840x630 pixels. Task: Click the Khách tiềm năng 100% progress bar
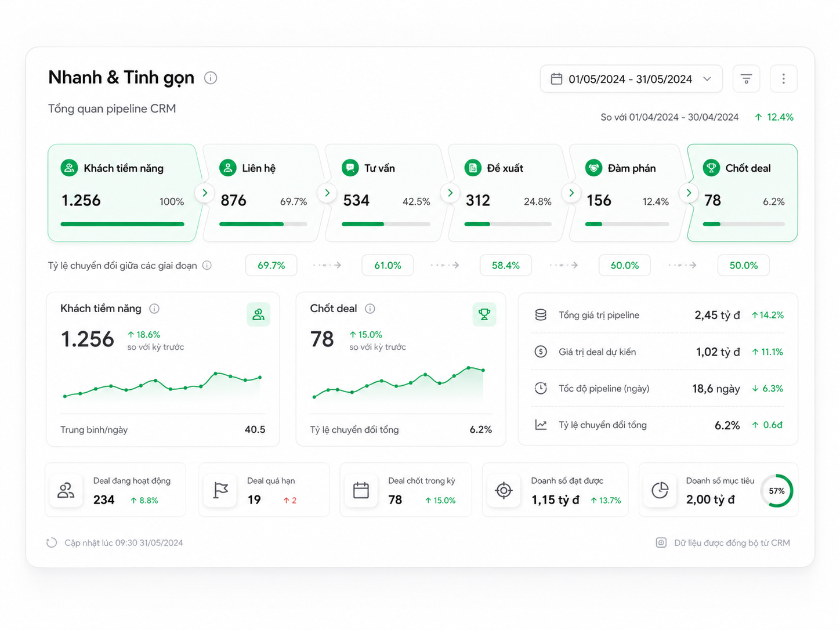click(122, 224)
